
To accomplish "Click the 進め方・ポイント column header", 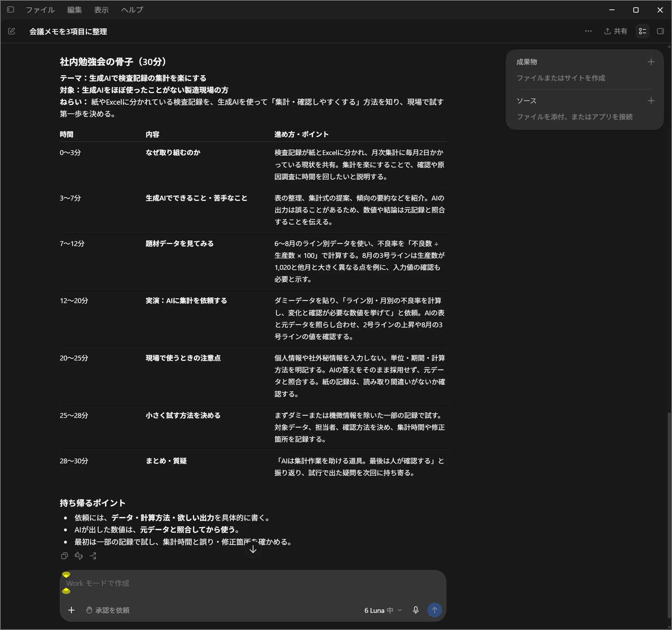I will click(301, 134).
